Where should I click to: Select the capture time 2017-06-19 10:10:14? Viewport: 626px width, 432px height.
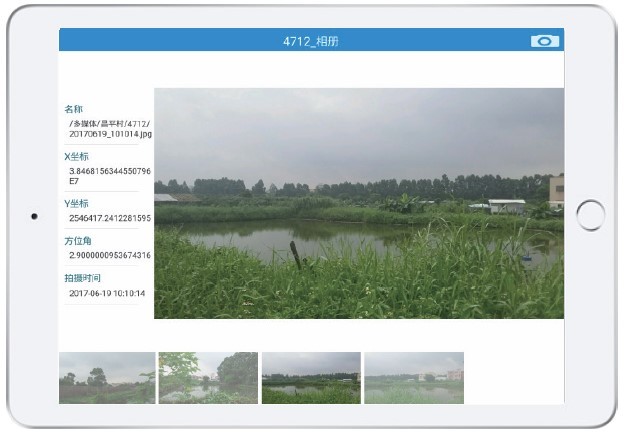pyautogui.click(x=107, y=293)
